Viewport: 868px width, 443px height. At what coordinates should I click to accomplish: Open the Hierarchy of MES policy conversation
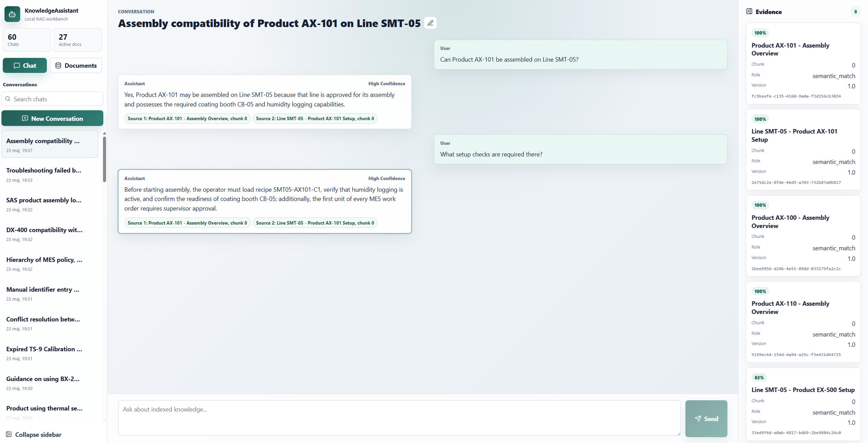50,264
